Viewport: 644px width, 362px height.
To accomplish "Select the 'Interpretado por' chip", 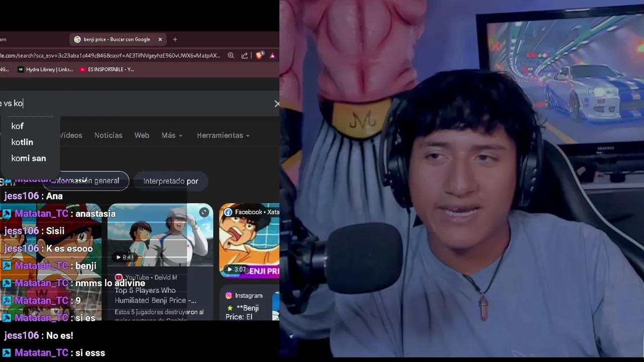I will pyautogui.click(x=171, y=181).
